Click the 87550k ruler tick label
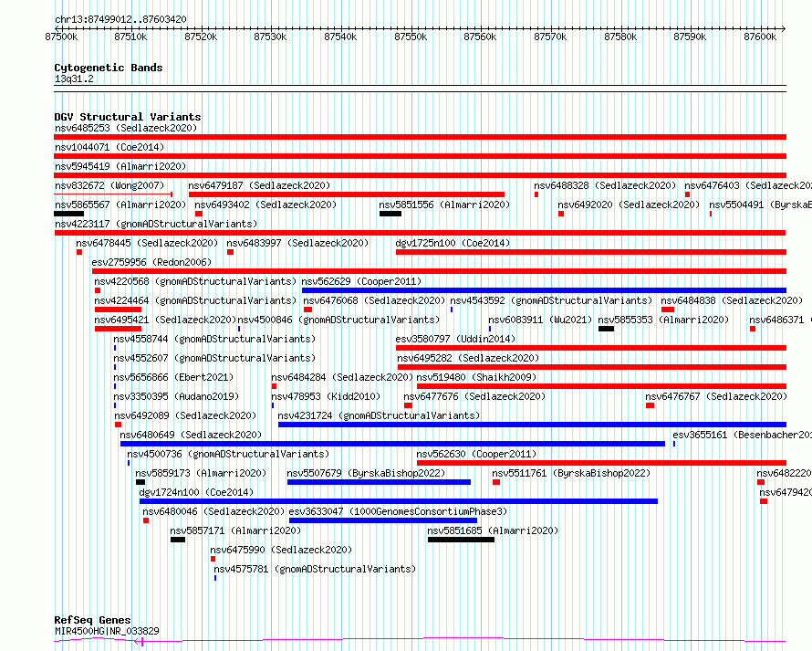Image resolution: width=812 pixels, height=651 pixels. [x=411, y=37]
